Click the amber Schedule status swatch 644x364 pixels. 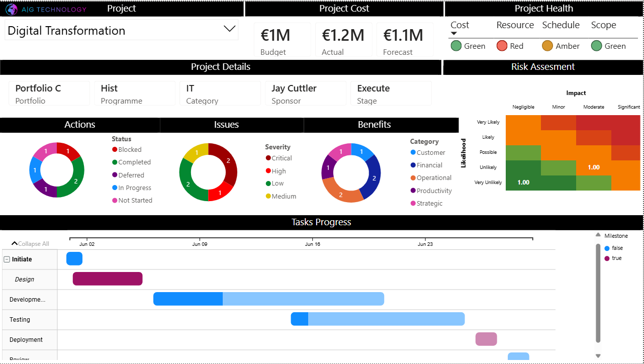[547, 46]
